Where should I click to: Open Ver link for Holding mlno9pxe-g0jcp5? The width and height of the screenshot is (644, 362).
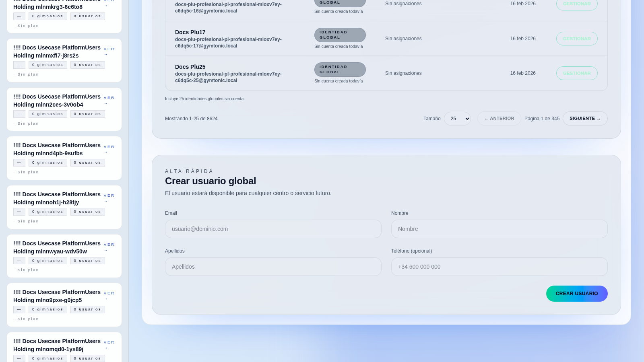[109, 296]
